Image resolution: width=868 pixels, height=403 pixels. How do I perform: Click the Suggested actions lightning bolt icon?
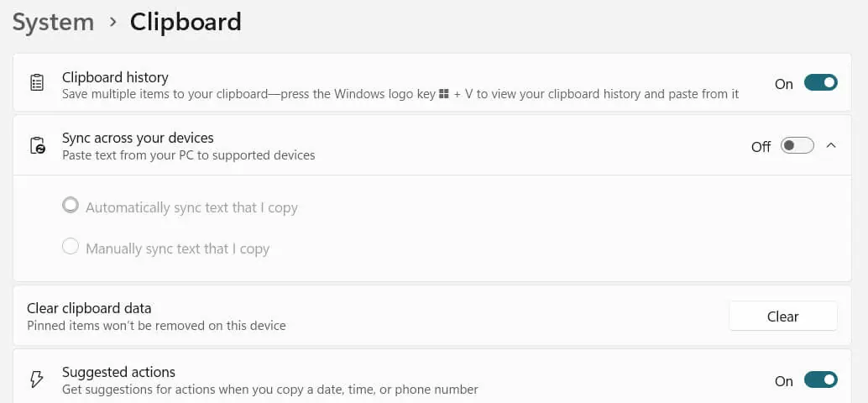(x=36, y=379)
